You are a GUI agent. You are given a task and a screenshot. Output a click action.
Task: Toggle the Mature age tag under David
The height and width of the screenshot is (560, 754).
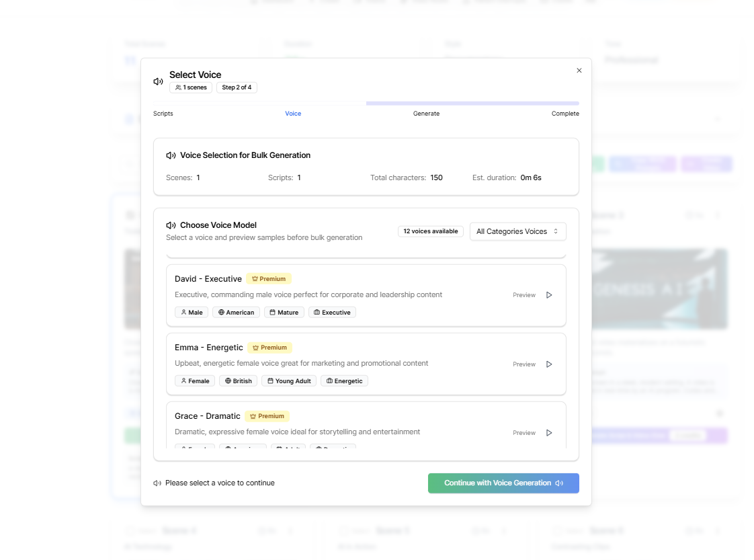pos(284,312)
